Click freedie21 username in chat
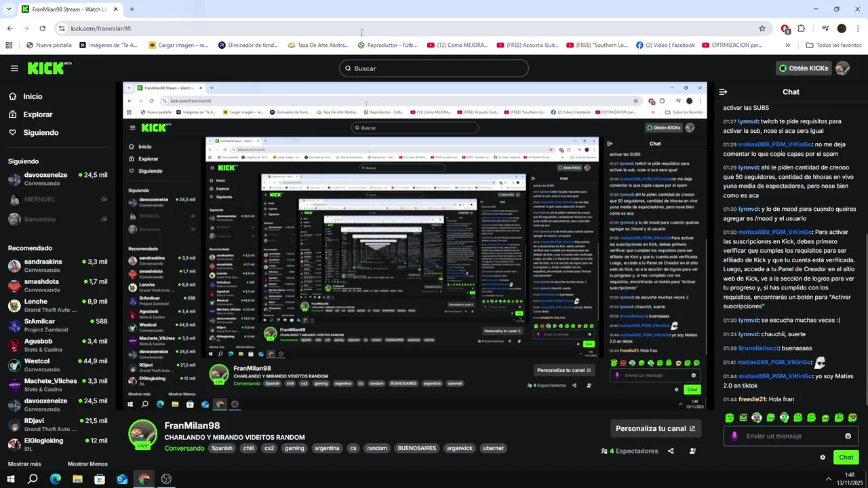Screen dimensions: 868x488 pos(752,399)
